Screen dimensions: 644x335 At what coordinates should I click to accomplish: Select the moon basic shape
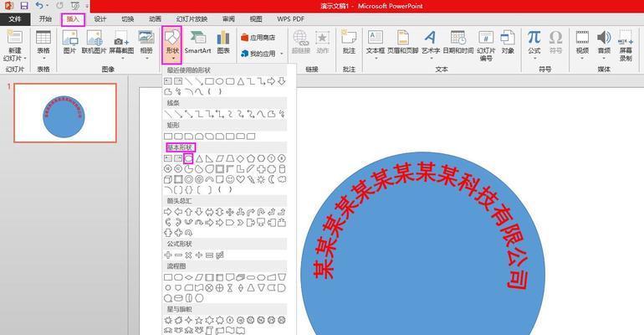coord(271,179)
